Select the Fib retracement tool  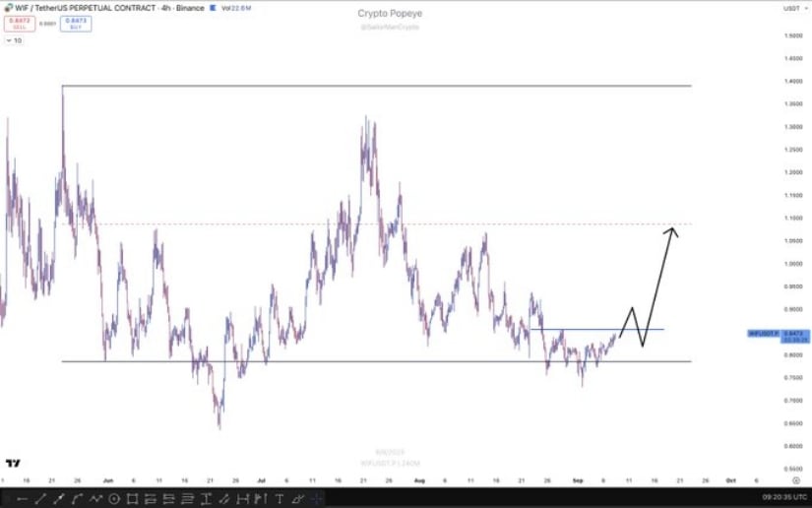(187, 499)
